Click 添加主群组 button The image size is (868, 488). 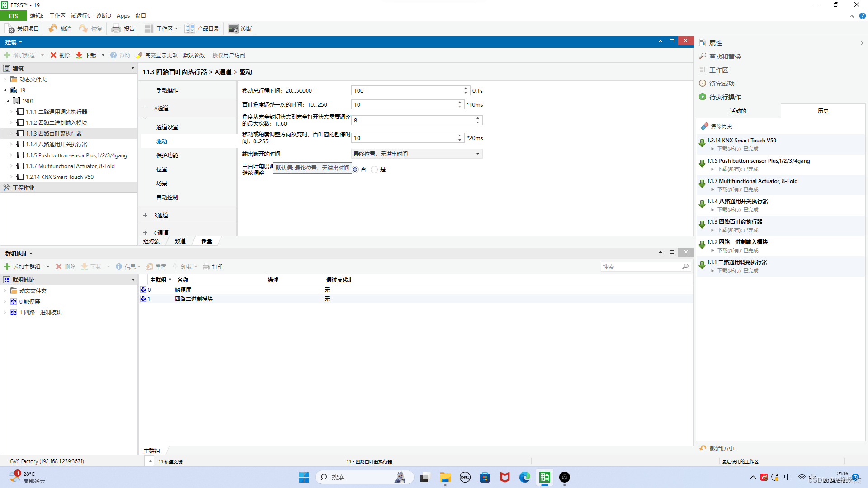23,267
